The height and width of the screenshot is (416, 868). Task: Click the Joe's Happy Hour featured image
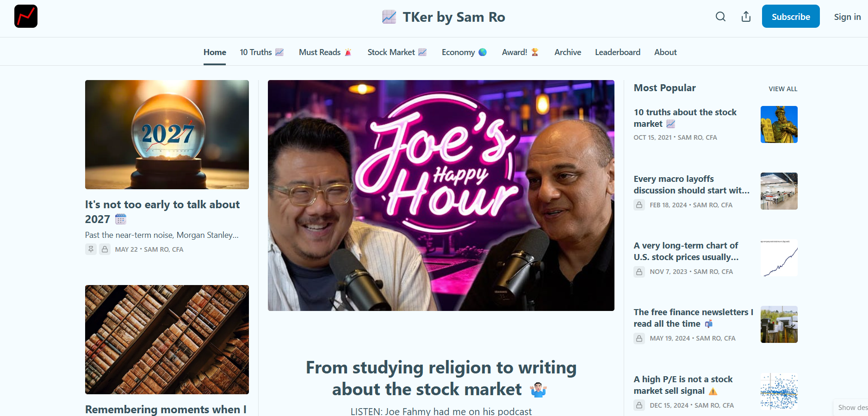[441, 195]
